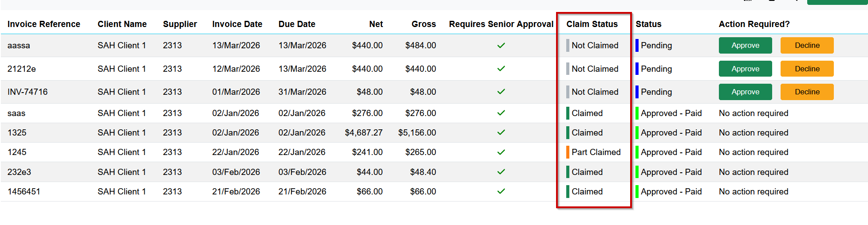Decline the aassa invoice
Image resolution: width=868 pixels, height=225 pixels.
(x=807, y=46)
